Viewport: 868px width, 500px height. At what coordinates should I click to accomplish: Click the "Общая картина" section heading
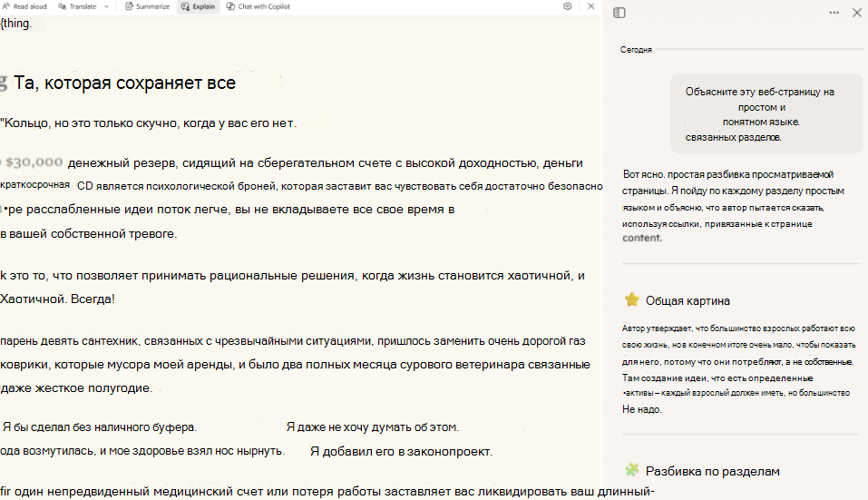pyautogui.click(x=688, y=300)
